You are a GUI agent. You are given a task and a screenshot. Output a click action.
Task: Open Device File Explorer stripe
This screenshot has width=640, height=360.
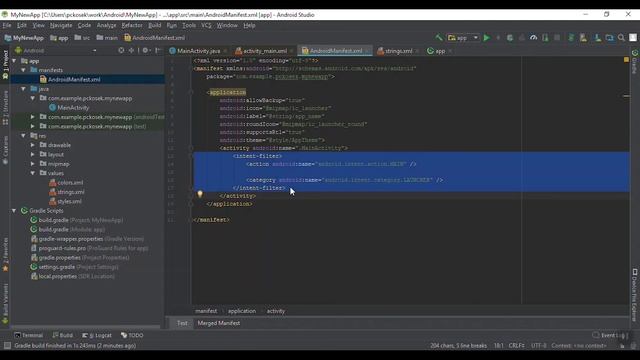pos(635,295)
